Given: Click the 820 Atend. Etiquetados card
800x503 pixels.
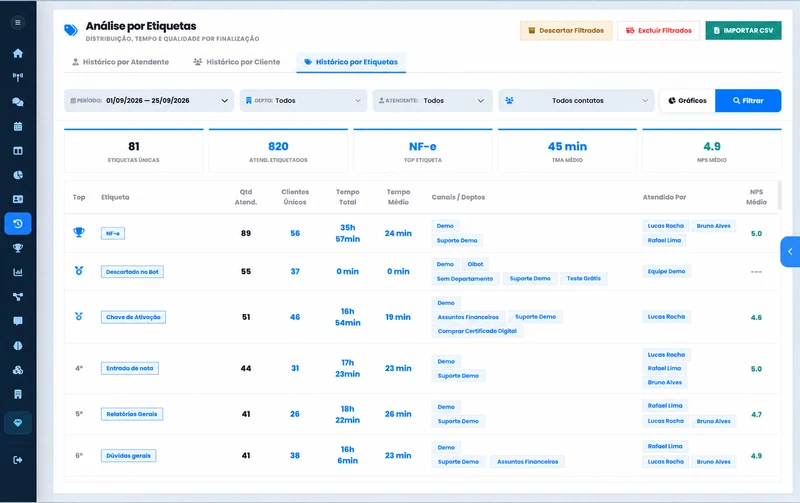Looking at the screenshot, I should [278, 151].
